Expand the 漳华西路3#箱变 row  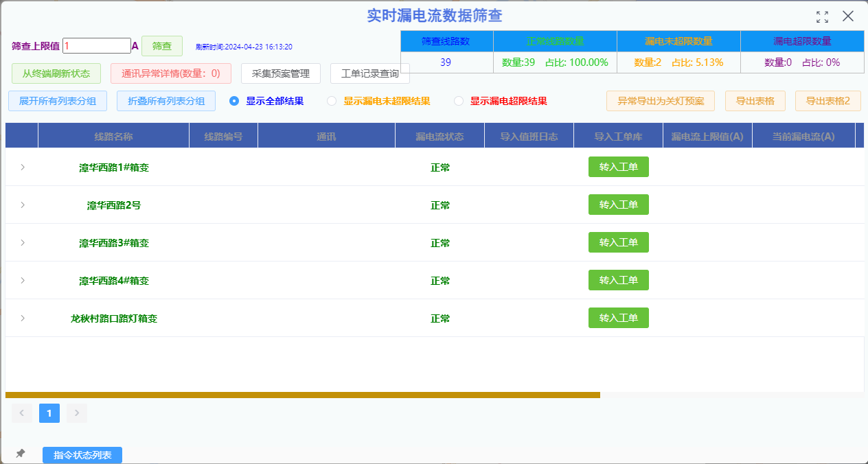point(23,242)
